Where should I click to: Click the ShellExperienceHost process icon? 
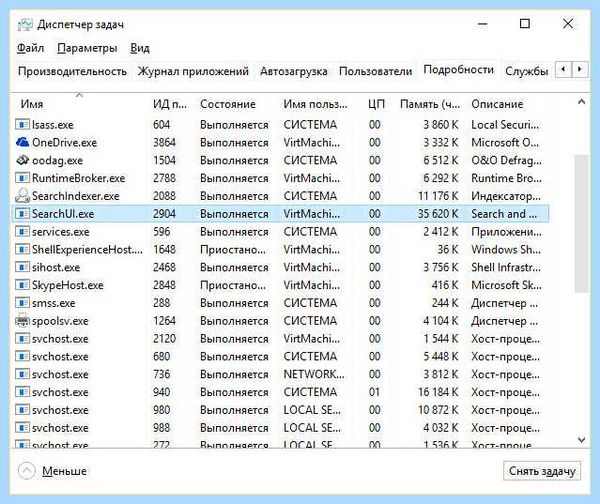(22, 250)
